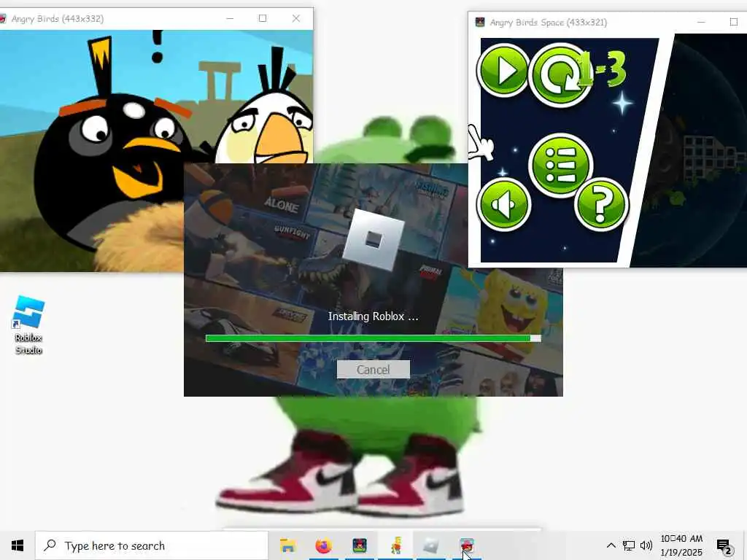This screenshot has height=560, width=747.
Task: Maximize the Angry Birds Space window
Action: [x=734, y=22]
